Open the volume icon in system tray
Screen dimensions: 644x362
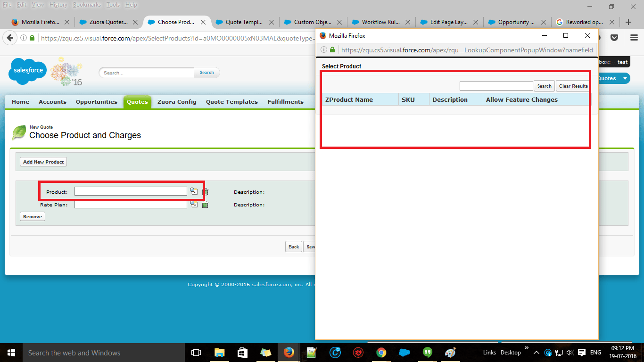point(570,352)
